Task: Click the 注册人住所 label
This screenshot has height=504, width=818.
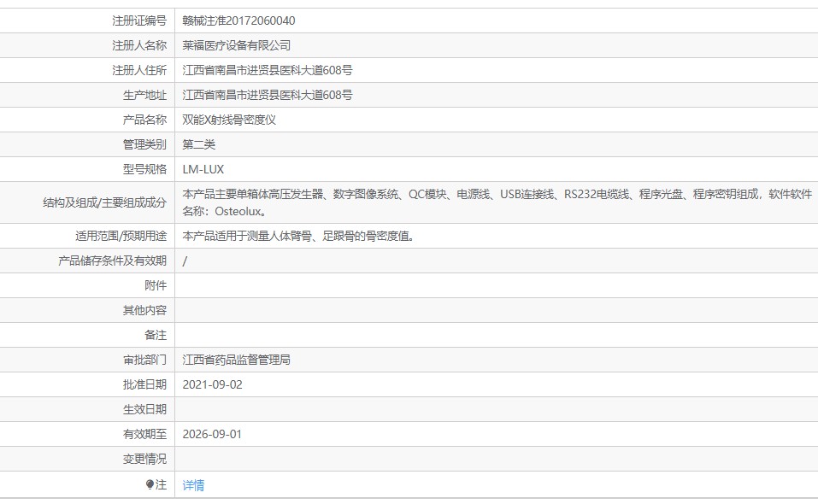Action: 139,70
